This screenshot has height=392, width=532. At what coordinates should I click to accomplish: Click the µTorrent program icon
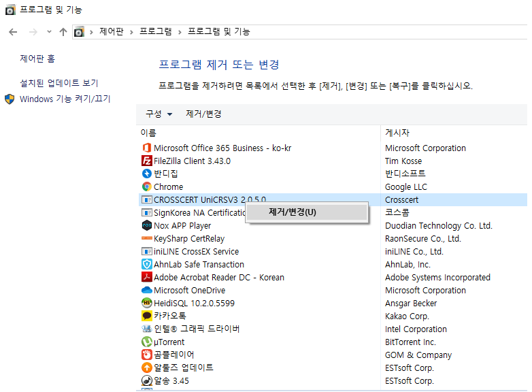click(x=146, y=342)
